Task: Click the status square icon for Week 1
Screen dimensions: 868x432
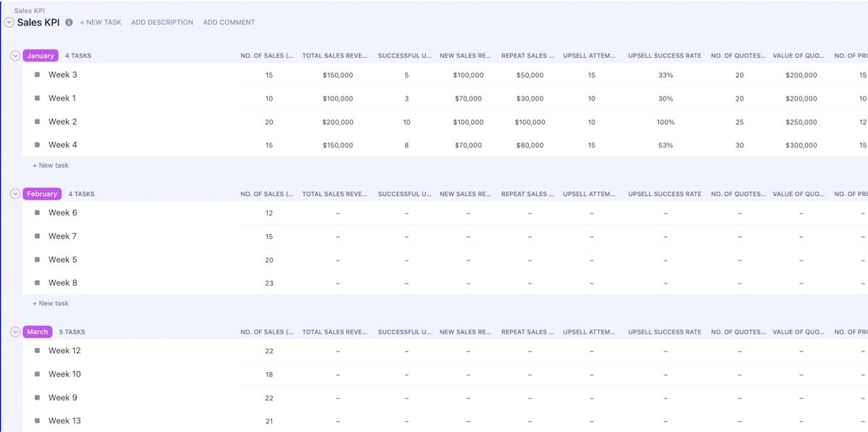Action: click(x=37, y=98)
